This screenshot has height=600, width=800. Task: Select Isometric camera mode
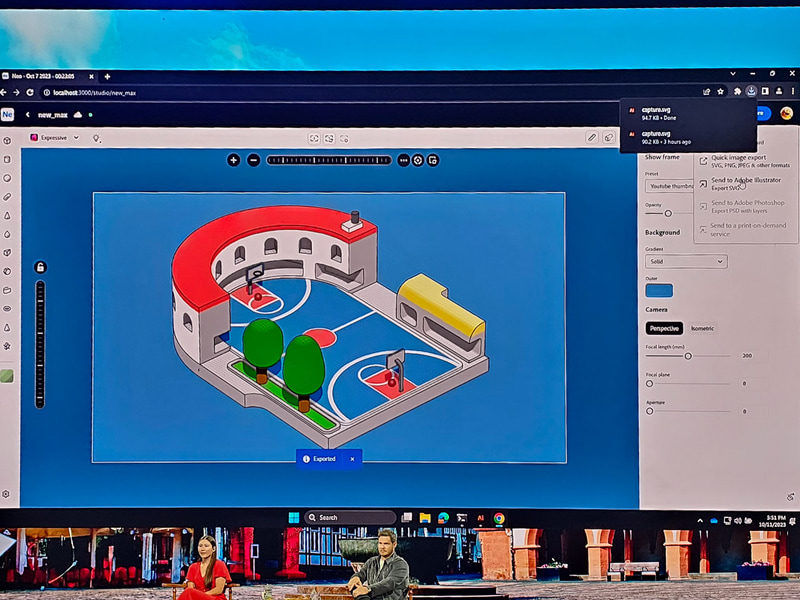point(703,328)
